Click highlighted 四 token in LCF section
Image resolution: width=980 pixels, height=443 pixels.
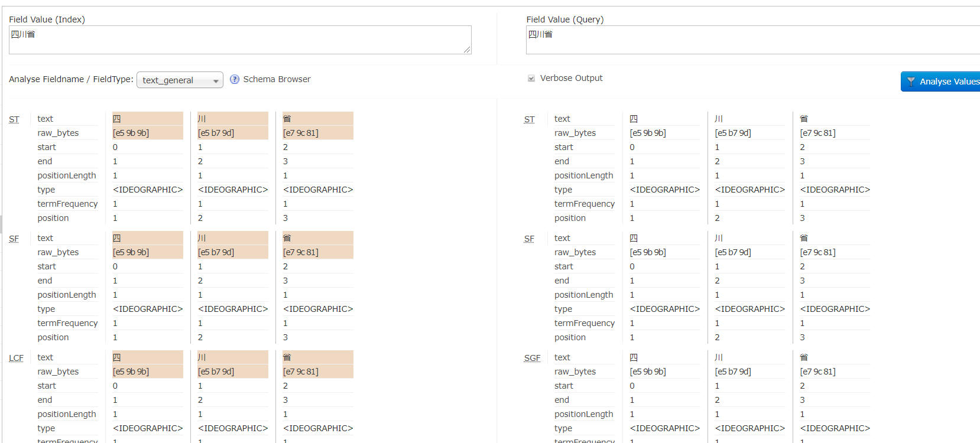(148, 357)
